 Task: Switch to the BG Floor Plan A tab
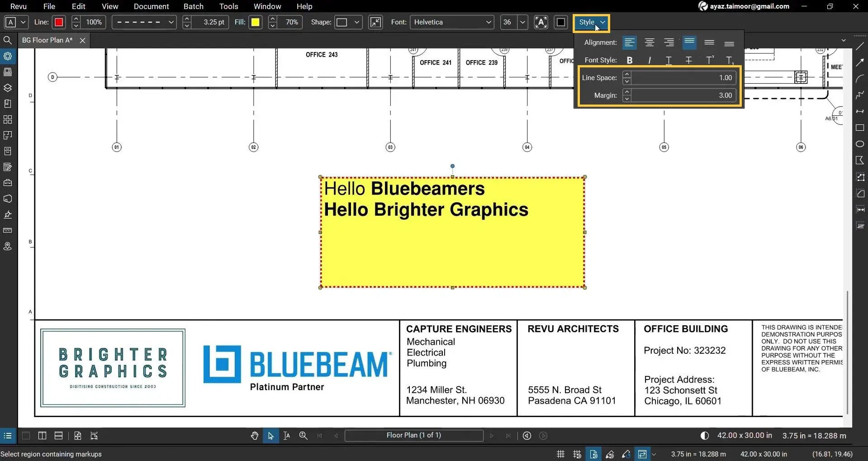[x=47, y=40]
